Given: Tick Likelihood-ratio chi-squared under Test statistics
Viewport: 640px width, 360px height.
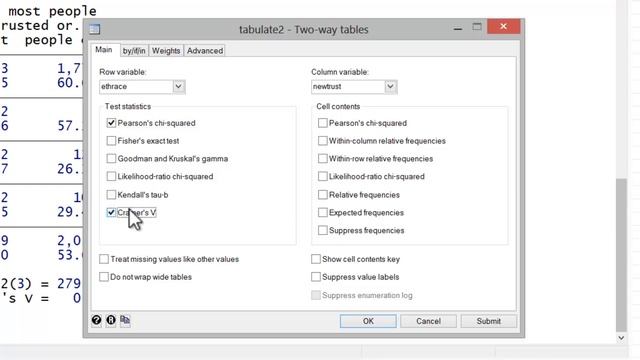Looking at the screenshot, I should pyautogui.click(x=111, y=176).
